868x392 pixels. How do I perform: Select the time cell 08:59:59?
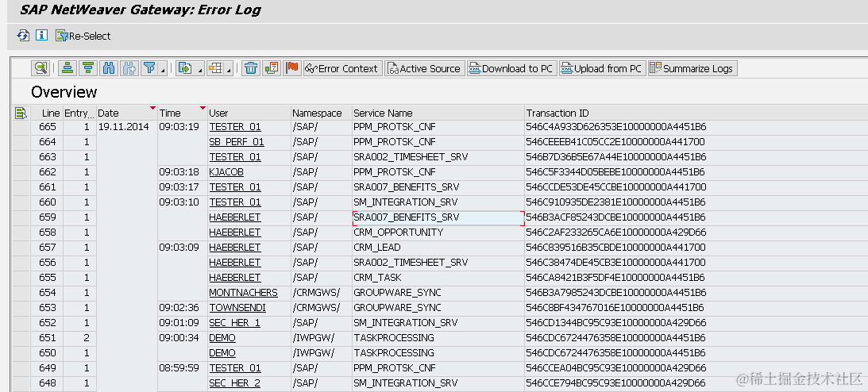[183, 368]
